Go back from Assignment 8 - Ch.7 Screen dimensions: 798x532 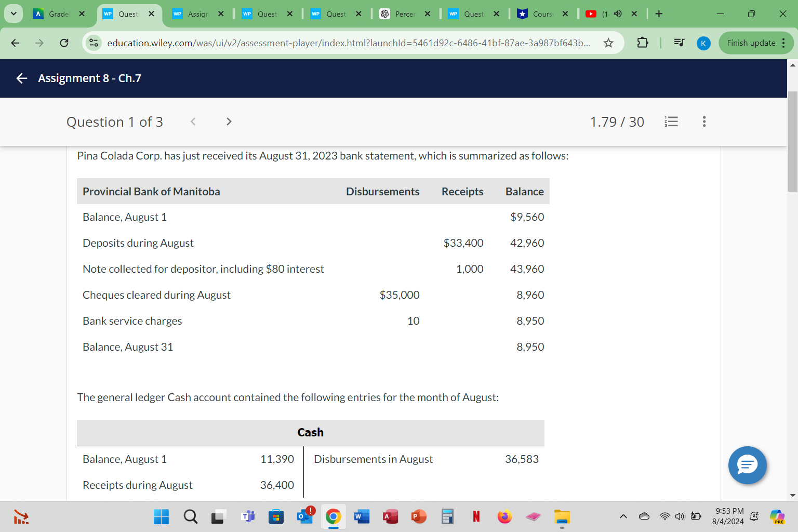pyautogui.click(x=21, y=78)
